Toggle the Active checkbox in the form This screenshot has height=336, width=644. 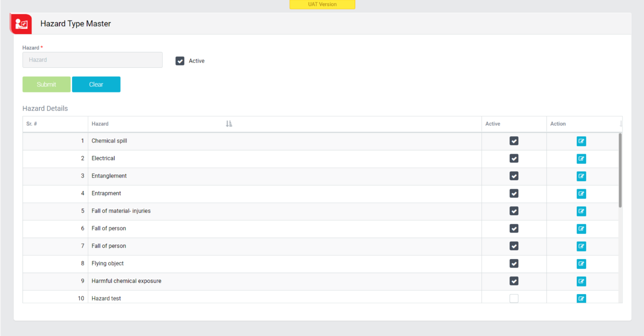coord(180,61)
